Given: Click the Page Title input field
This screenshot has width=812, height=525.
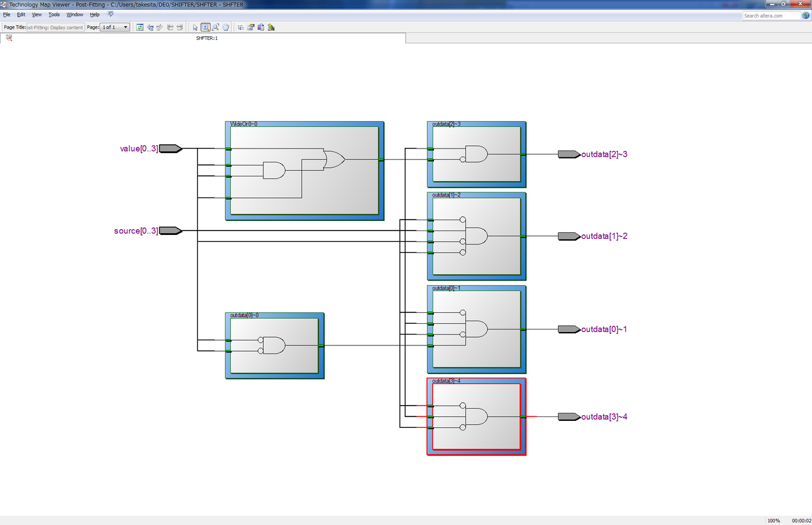Looking at the screenshot, I should [x=56, y=27].
